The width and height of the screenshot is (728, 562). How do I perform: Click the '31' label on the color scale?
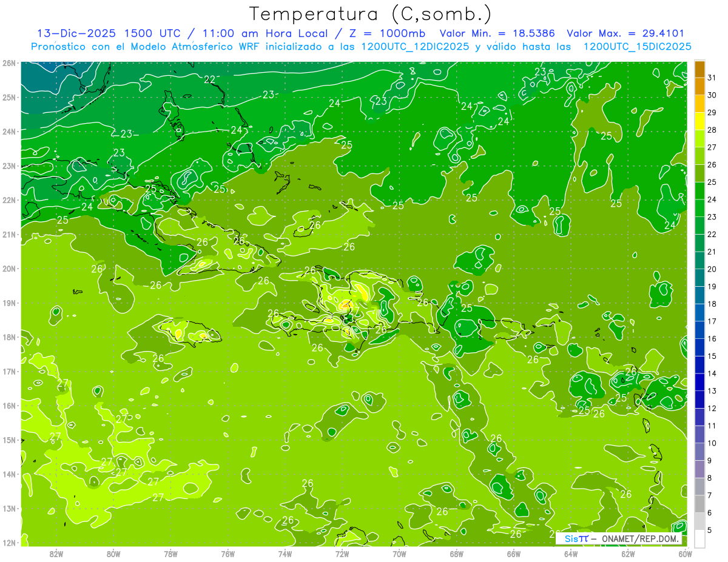click(x=712, y=78)
